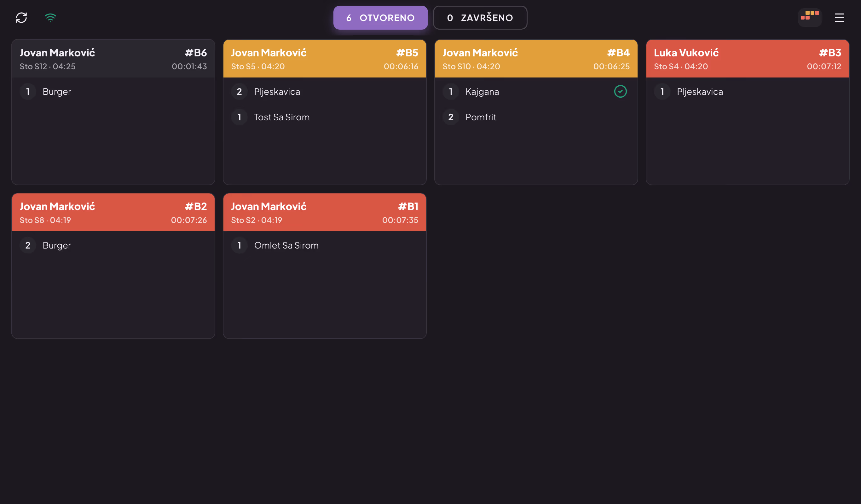Click quantity badge 2 beside Pomfrit
The width and height of the screenshot is (861, 504).
[451, 117]
